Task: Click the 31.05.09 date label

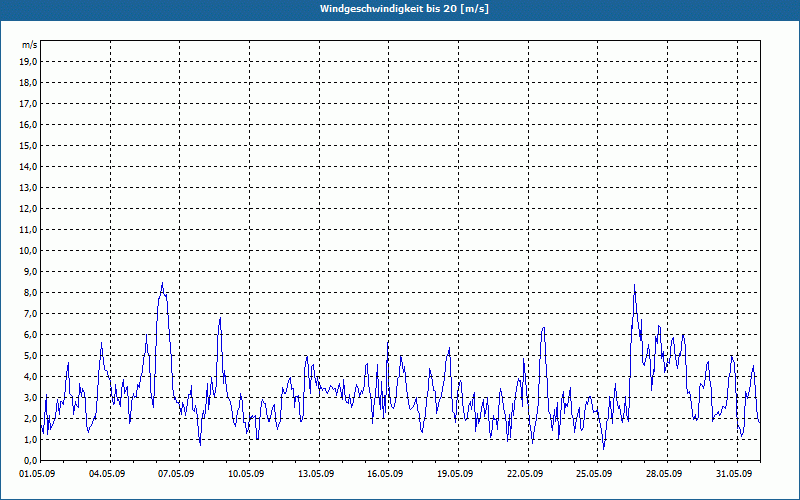Action: 734,473
